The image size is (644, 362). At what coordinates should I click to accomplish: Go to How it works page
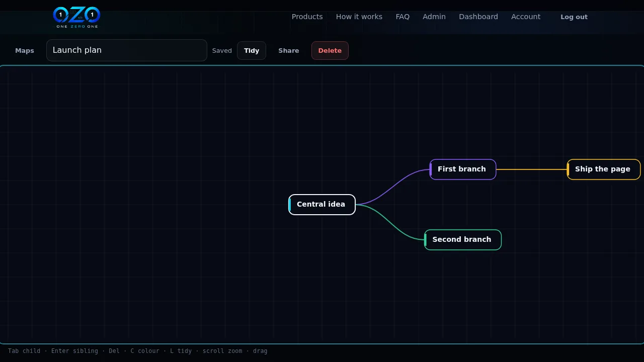(x=359, y=17)
